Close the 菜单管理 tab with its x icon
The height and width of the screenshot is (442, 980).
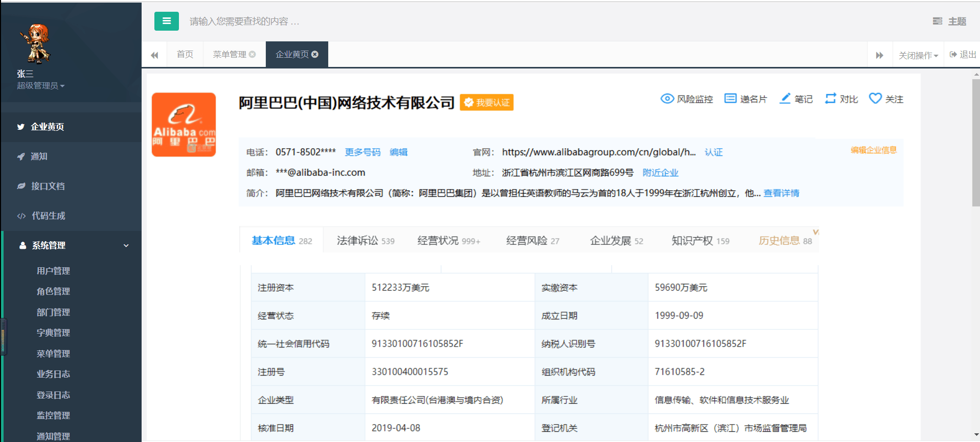pyautogui.click(x=252, y=54)
